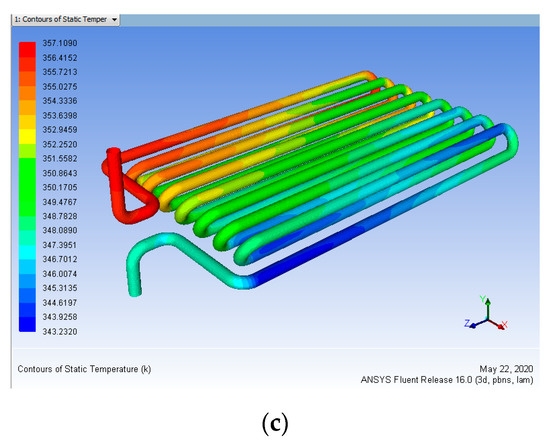Click the 357.1090 maximum temperature label
The image size is (550, 444).
[x=60, y=43]
